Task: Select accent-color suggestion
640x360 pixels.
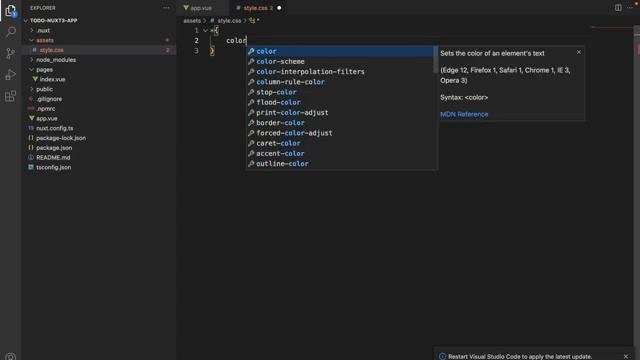Action: click(340, 153)
